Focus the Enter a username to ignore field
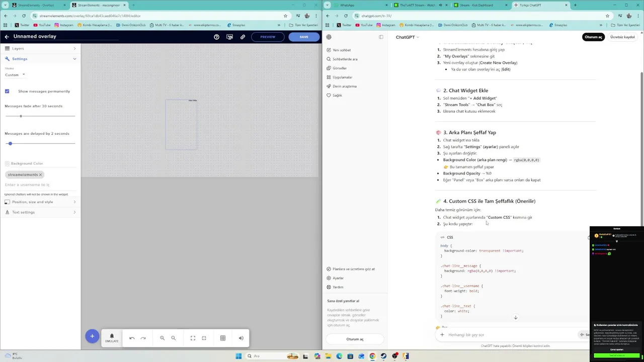Viewport: 644px width, 362px height. 40,185
